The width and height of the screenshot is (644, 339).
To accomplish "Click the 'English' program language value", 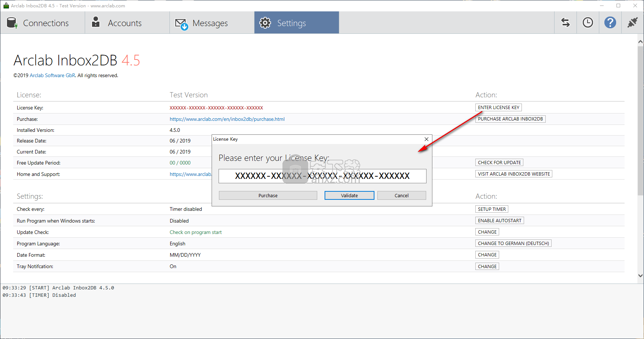I will (x=178, y=244).
